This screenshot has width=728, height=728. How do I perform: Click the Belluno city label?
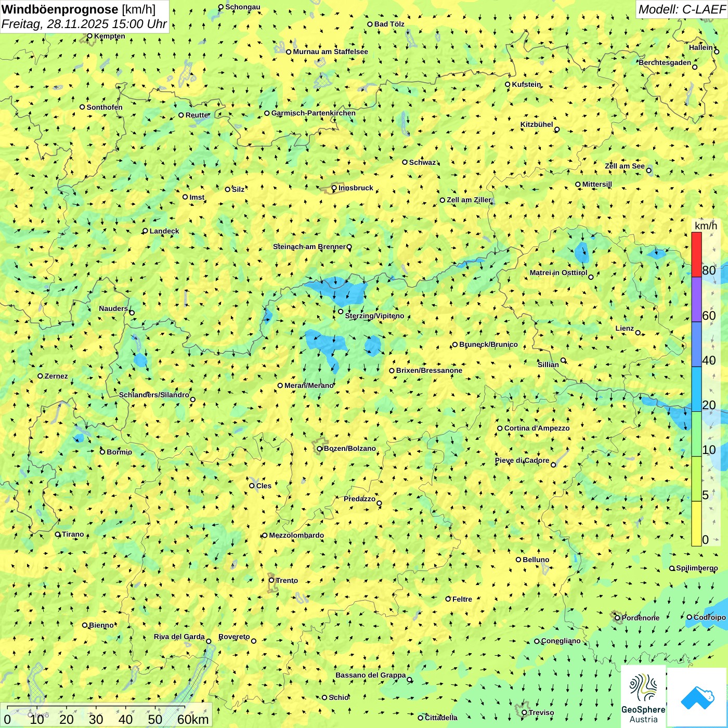(536, 560)
